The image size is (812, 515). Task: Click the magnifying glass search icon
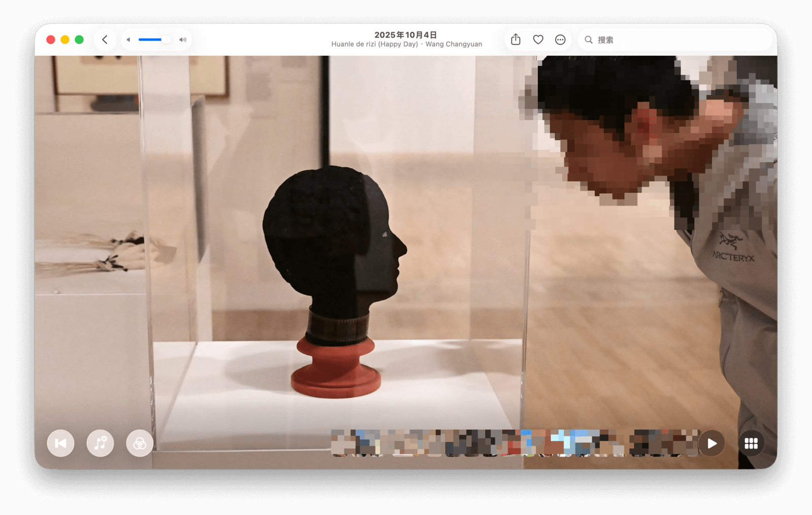click(x=589, y=40)
